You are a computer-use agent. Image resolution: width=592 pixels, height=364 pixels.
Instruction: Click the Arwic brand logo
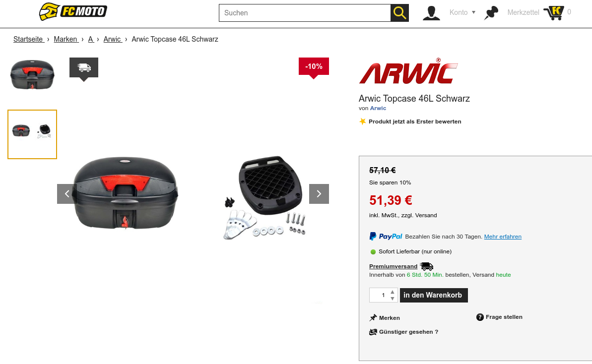click(x=408, y=71)
